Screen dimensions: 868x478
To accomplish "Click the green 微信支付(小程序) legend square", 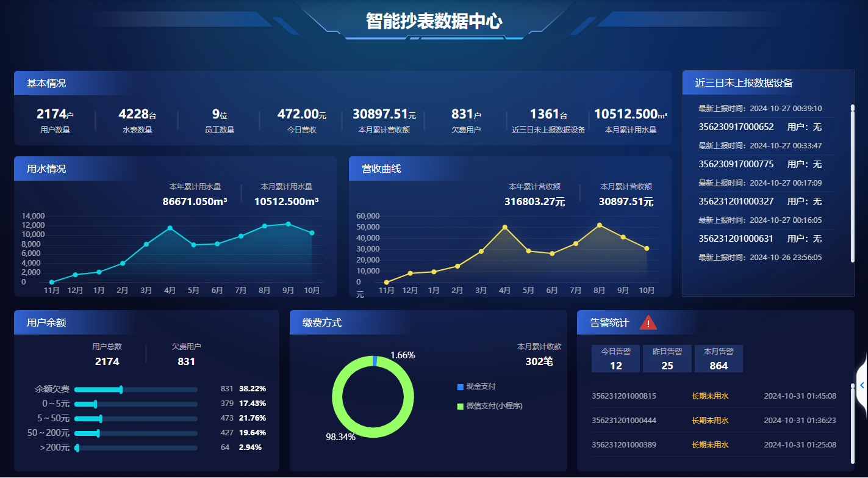I will [460, 406].
